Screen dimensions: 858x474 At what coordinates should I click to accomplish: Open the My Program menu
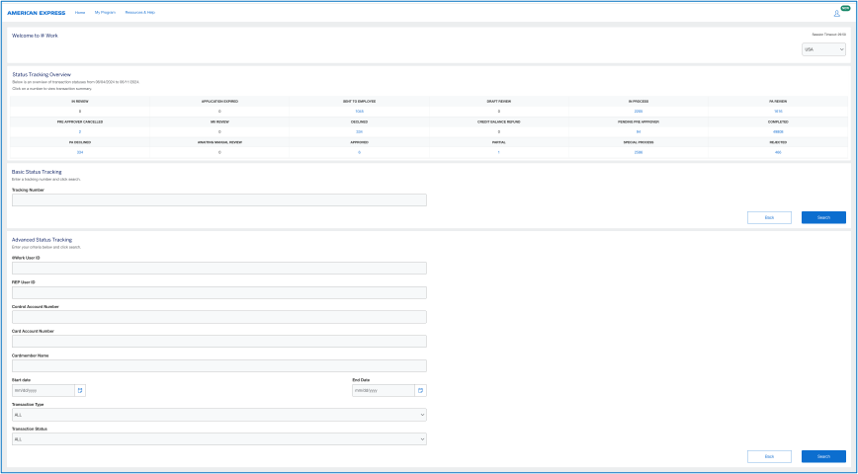[105, 13]
